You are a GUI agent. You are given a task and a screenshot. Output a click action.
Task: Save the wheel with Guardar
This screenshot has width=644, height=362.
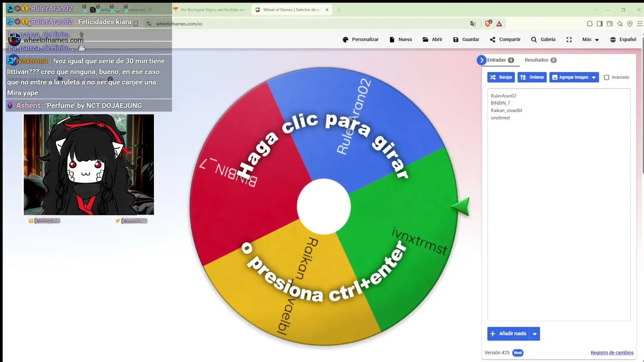click(x=466, y=39)
